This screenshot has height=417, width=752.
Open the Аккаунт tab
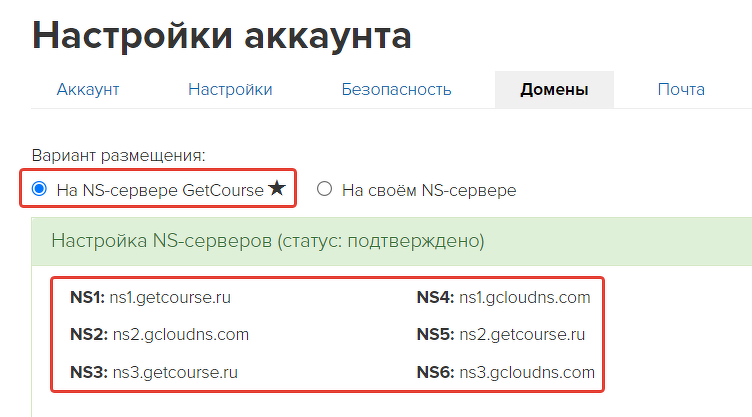[x=88, y=90]
